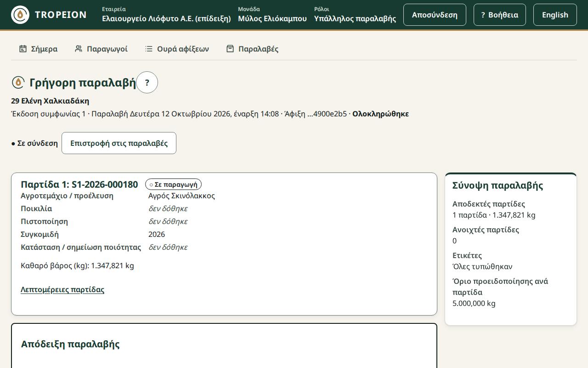The height and width of the screenshot is (368, 588).
Task: Click the Σύνοψη παραλαβής heading
Action: coord(498,185)
